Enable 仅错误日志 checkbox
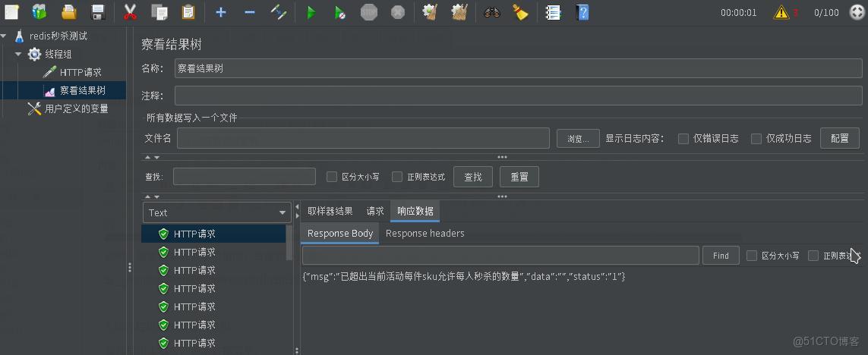868x355 pixels. coord(683,139)
